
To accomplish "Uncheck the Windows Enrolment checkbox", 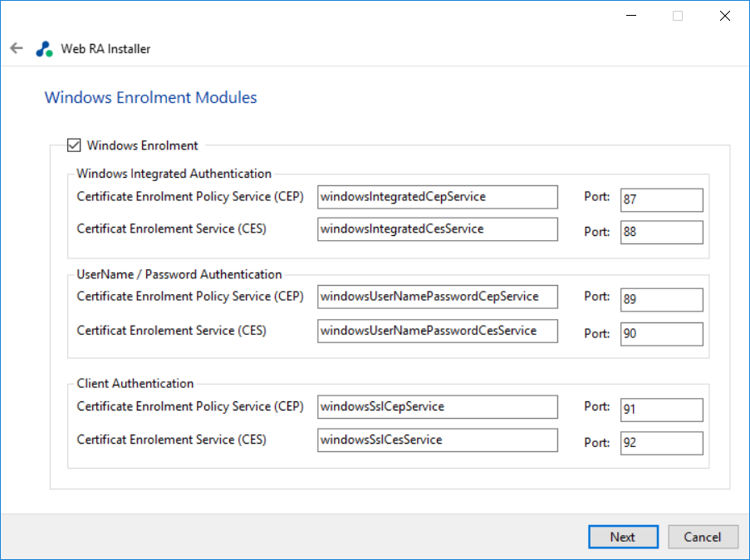I will pos(74,145).
